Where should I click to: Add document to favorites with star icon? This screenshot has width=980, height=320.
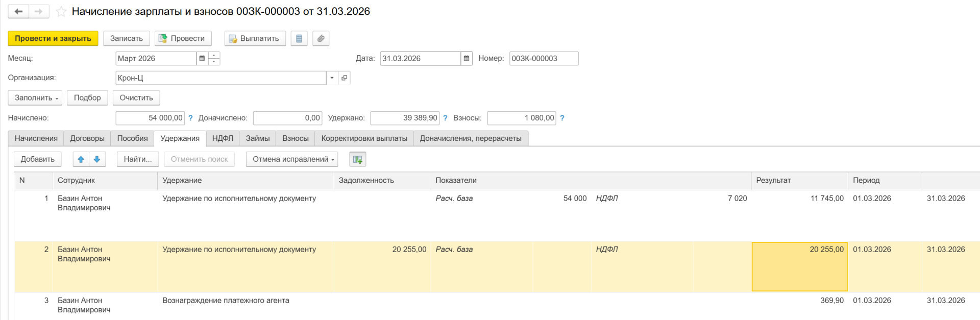pyautogui.click(x=61, y=11)
